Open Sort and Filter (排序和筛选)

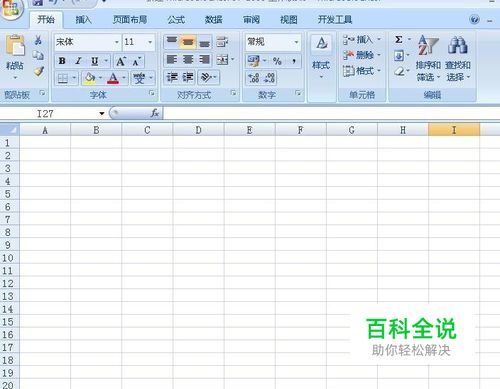tap(428, 58)
